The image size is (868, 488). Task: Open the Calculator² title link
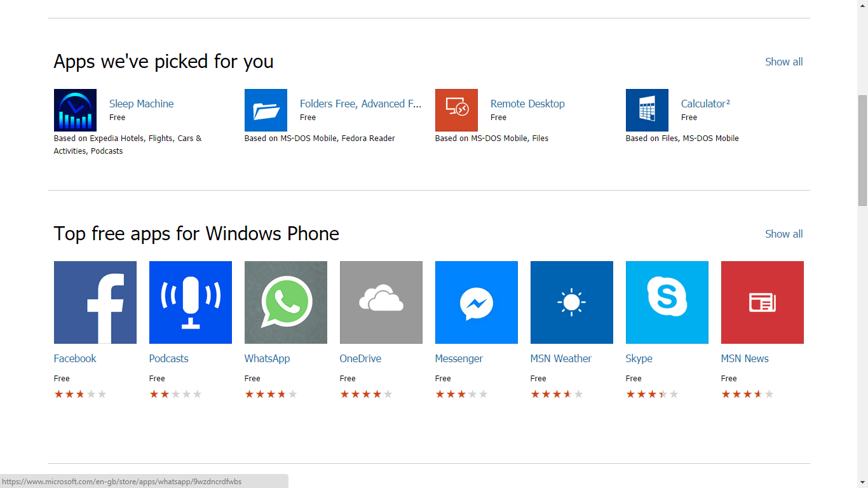(705, 104)
